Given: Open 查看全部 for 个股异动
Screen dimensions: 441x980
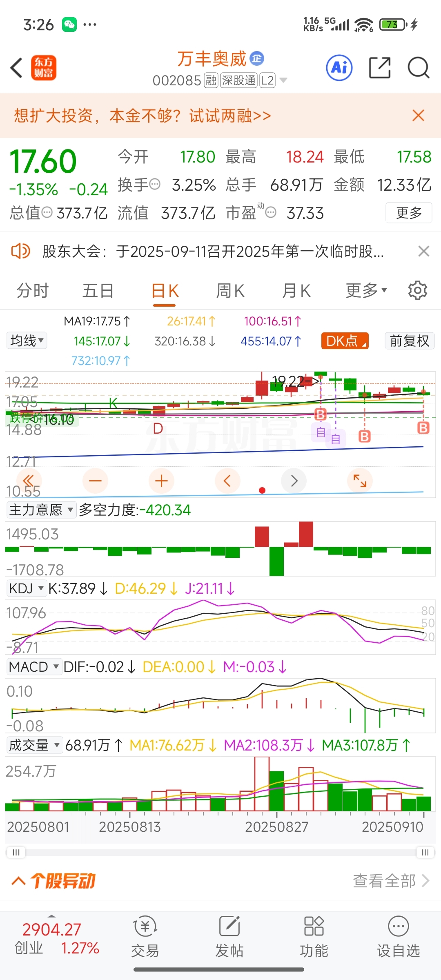Looking at the screenshot, I should click(391, 881).
